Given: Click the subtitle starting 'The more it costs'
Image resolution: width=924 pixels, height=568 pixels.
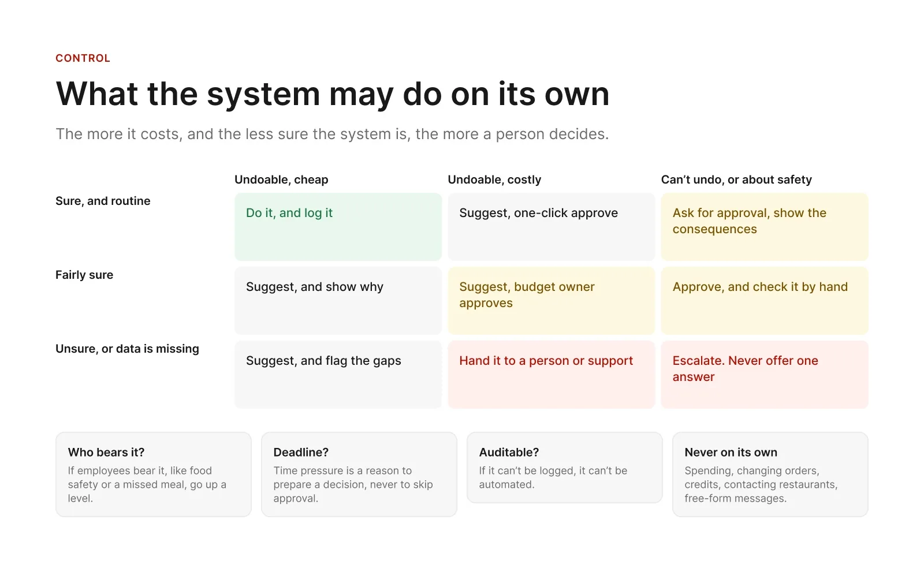Looking at the screenshot, I should [x=332, y=134].
